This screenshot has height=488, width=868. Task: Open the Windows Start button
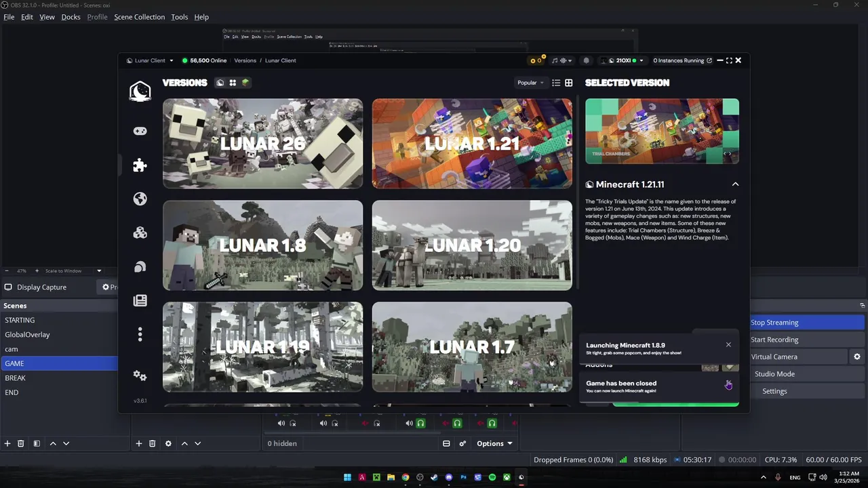pyautogui.click(x=347, y=477)
